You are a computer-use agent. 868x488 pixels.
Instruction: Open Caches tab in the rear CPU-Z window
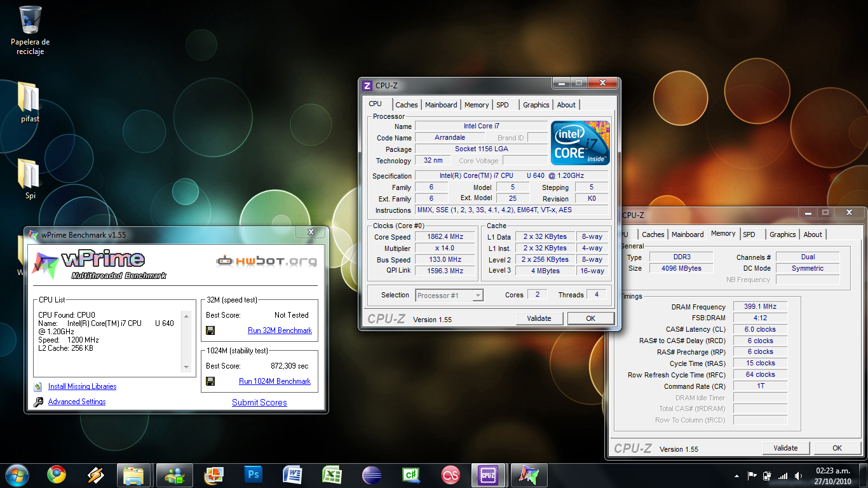(x=653, y=234)
